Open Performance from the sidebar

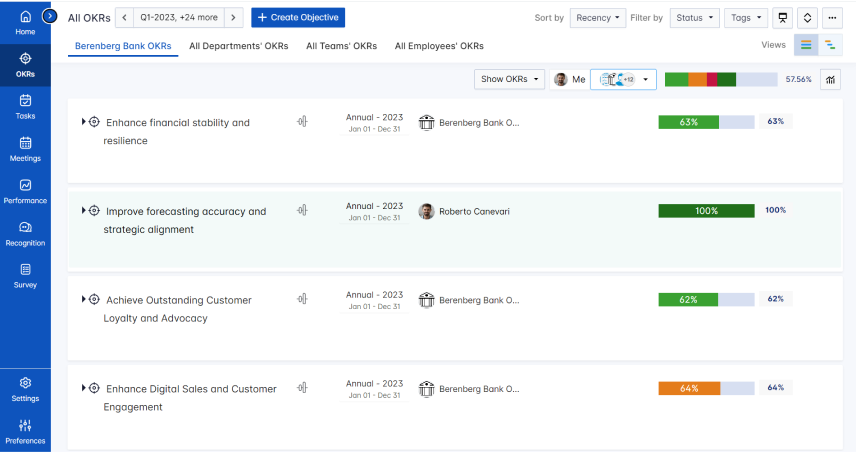pos(25,192)
